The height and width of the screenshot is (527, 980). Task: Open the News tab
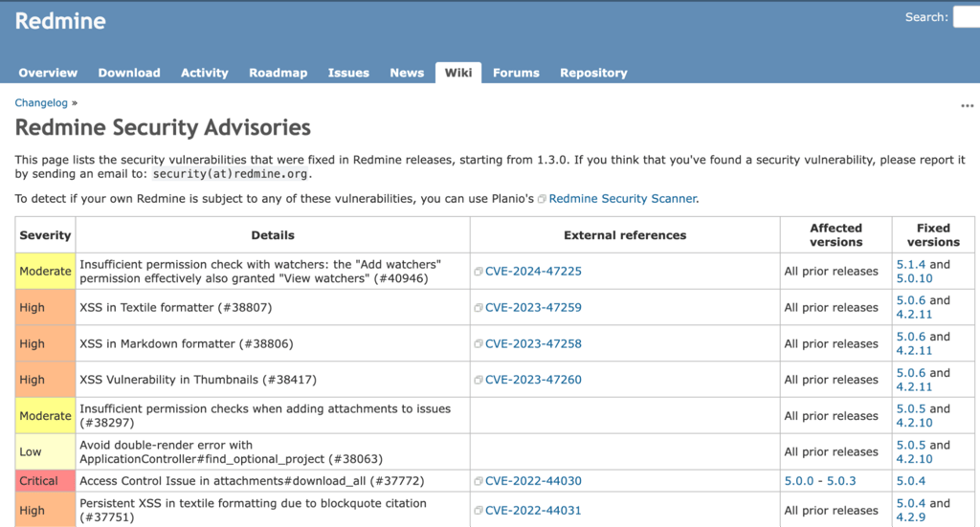[x=407, y=73]
